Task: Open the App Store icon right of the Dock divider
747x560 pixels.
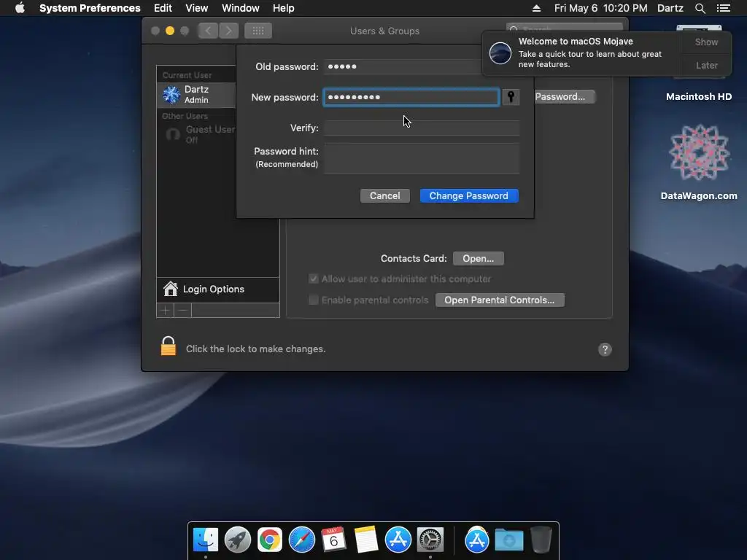Action: (477, 540)
